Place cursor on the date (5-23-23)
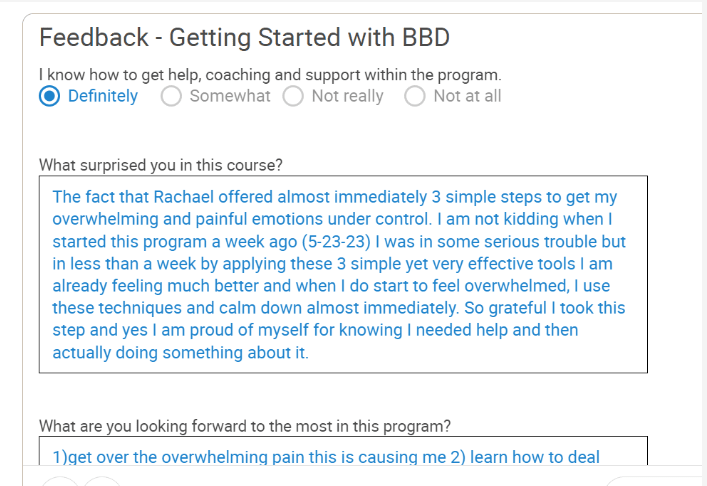 point(336,242)
